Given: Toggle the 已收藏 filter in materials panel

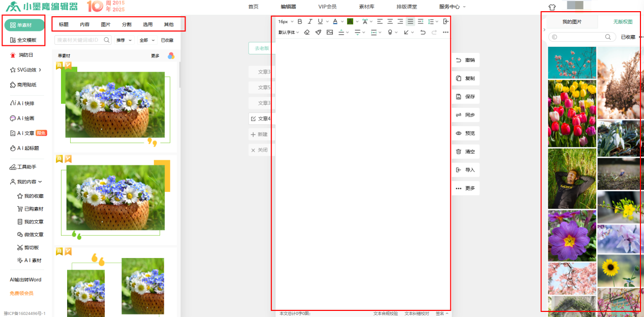Looking at the screenshot, I should click(167, 40).
